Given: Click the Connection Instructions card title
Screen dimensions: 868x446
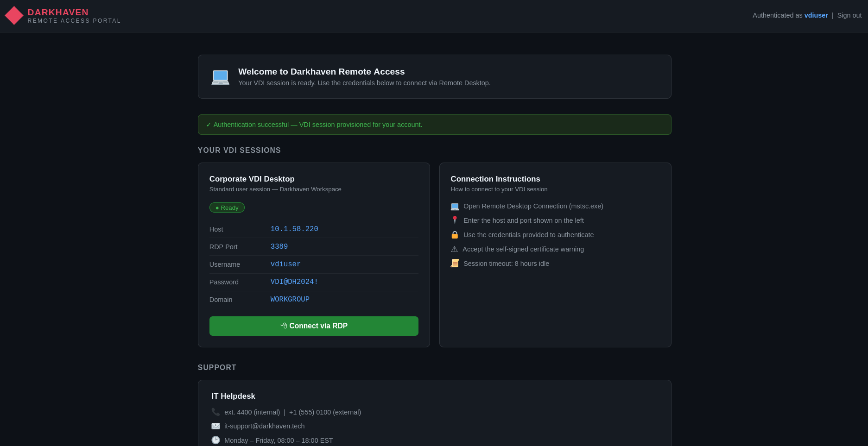Looking at the screenshot, I should click(x=495, y=179).
